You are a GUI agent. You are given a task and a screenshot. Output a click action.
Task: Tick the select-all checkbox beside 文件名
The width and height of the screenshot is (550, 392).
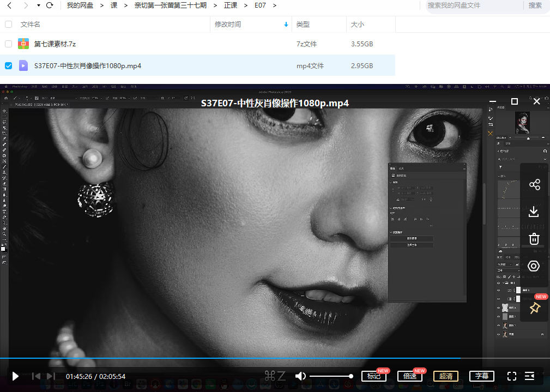coord(8,25)
